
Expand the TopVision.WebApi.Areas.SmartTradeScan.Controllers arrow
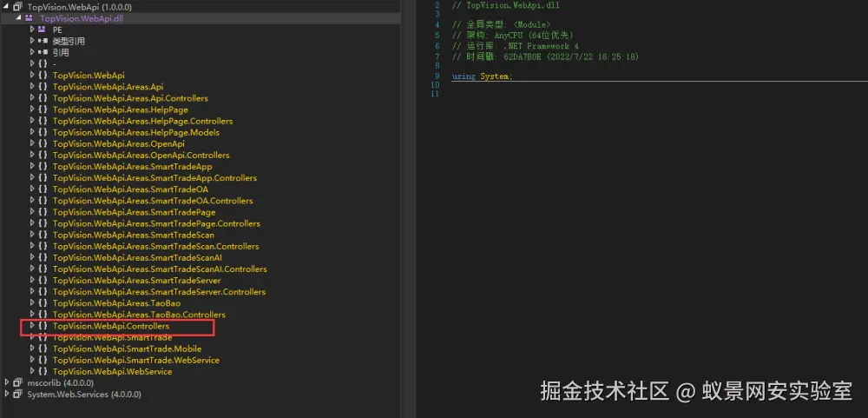point(32,246)
